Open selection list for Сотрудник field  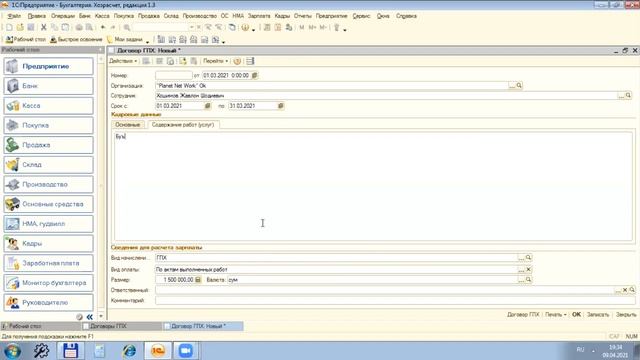tap(621, 96)
